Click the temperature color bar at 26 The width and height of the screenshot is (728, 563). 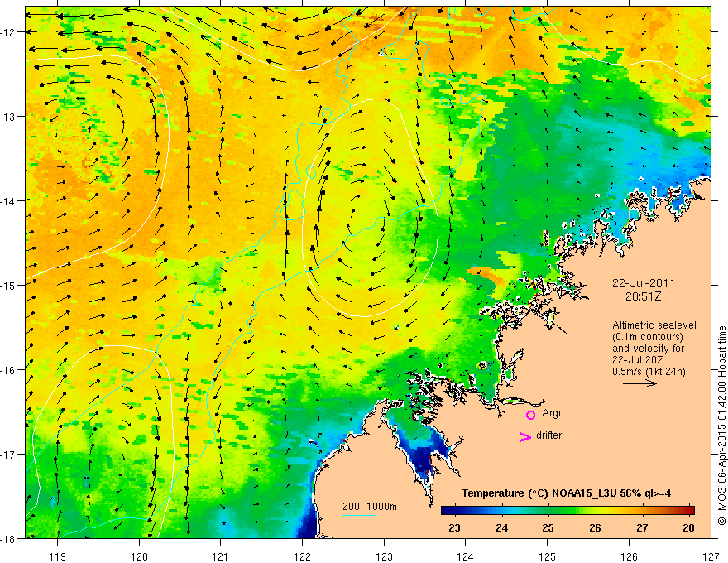pyautogui.click(x=595, y=510)
